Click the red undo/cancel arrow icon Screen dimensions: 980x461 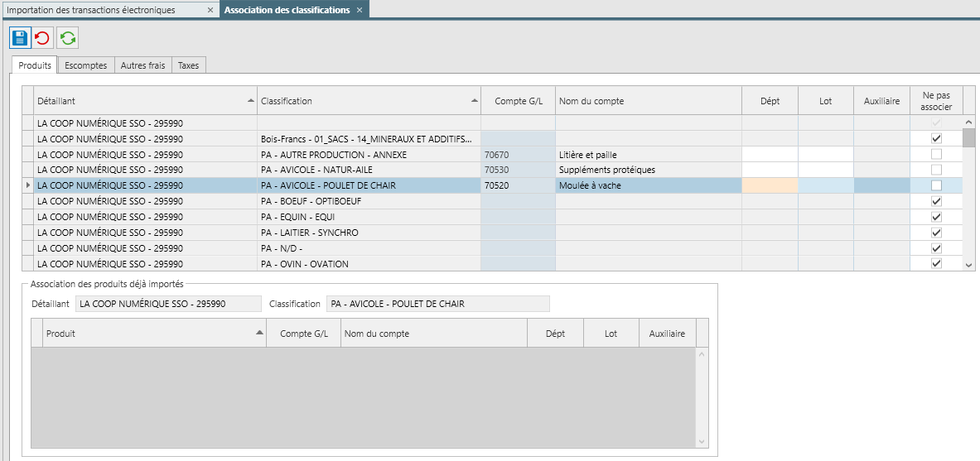[43, 38]
